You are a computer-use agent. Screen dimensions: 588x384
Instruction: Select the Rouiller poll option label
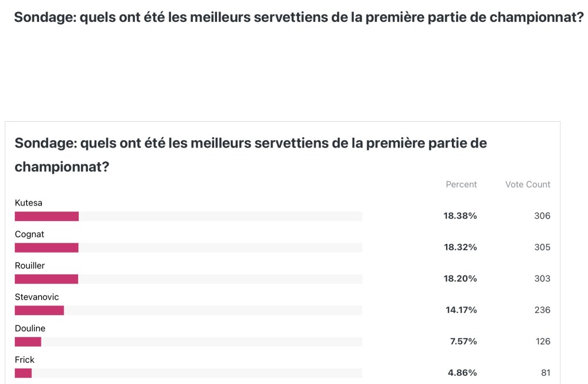[30, 266]
